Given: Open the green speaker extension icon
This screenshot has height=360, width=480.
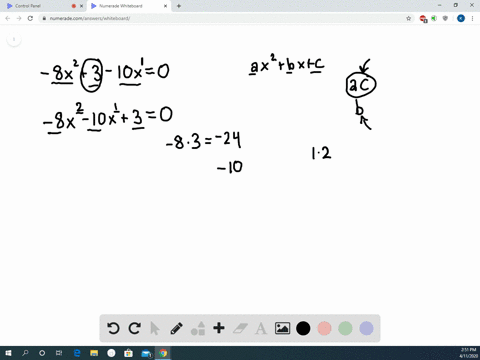Looking at the screenshot, I should [x=434, y=18].
